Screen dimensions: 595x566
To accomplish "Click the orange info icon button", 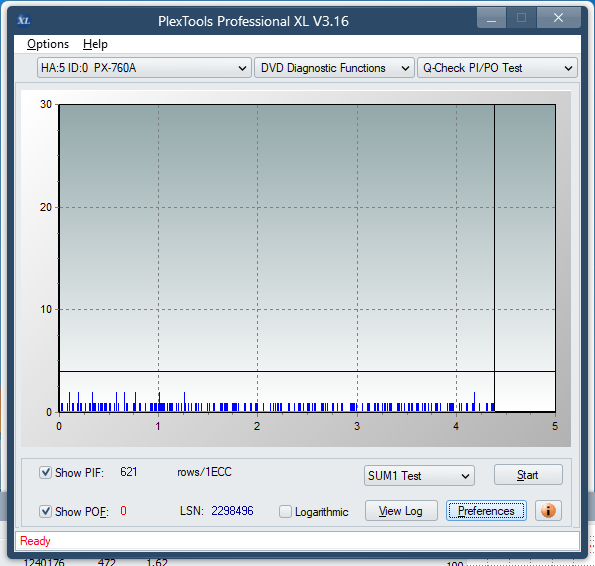I will [x=548, y=511].
